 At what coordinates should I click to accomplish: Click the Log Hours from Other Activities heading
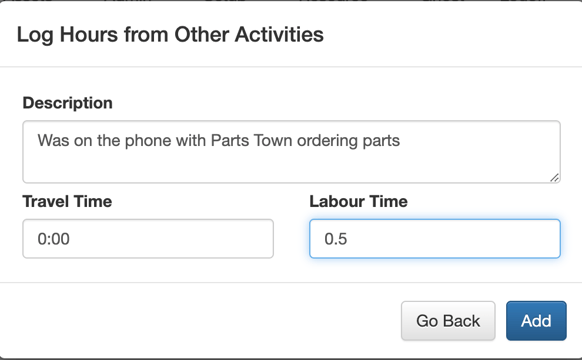(170, 35)
